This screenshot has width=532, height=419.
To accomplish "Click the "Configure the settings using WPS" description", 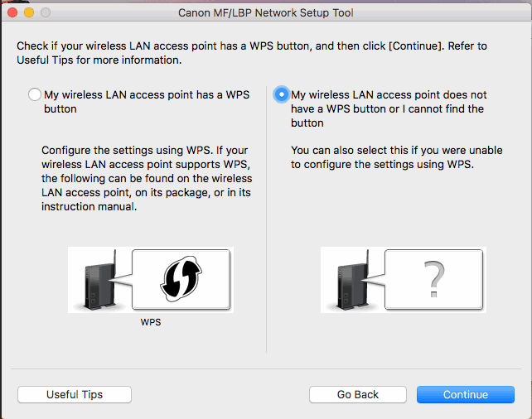I will coord(147,178).
